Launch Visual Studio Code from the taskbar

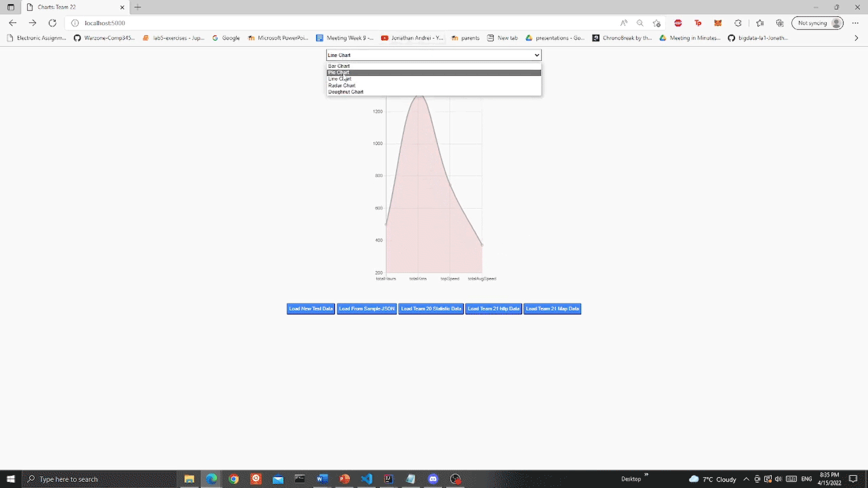coord(366,479)
